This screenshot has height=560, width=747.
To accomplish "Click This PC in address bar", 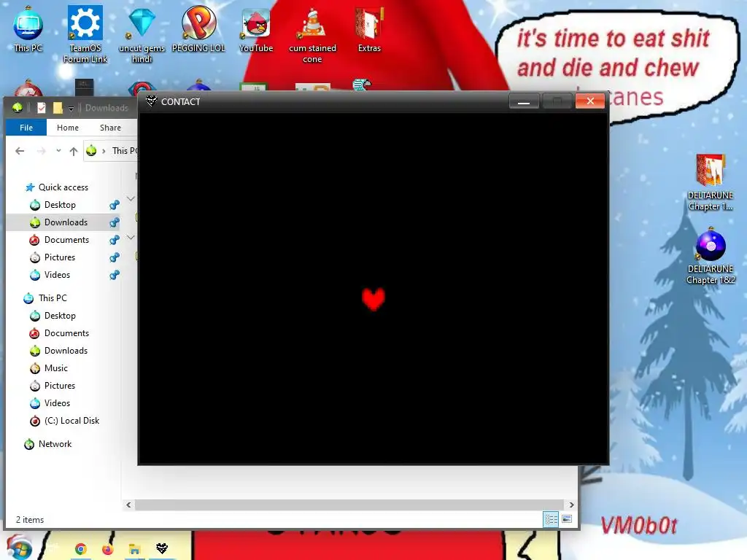I will tap(125, 150).
